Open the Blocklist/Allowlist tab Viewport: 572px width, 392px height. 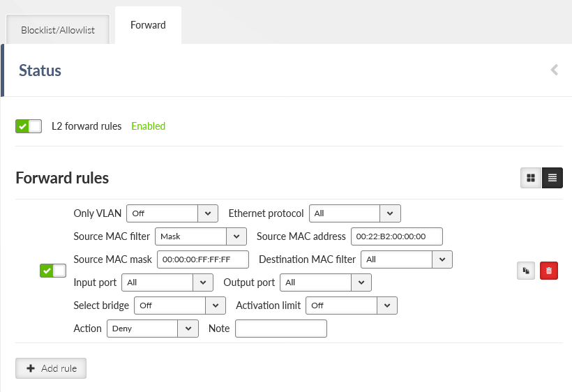(58, 30)
